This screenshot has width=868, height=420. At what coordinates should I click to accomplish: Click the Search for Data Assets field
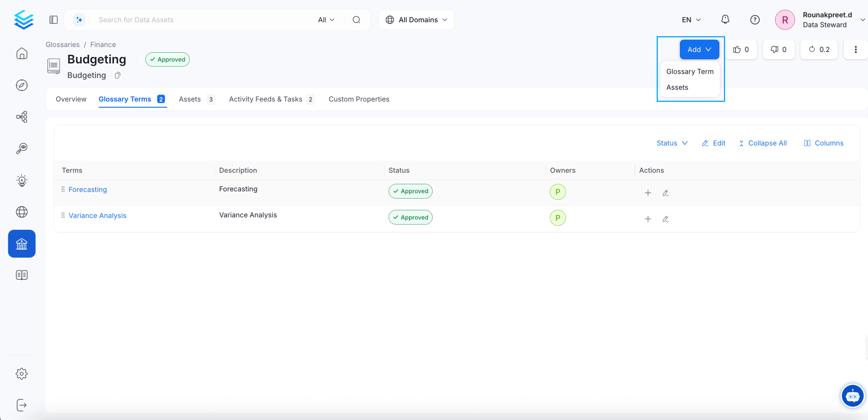[x=202, y=20]
